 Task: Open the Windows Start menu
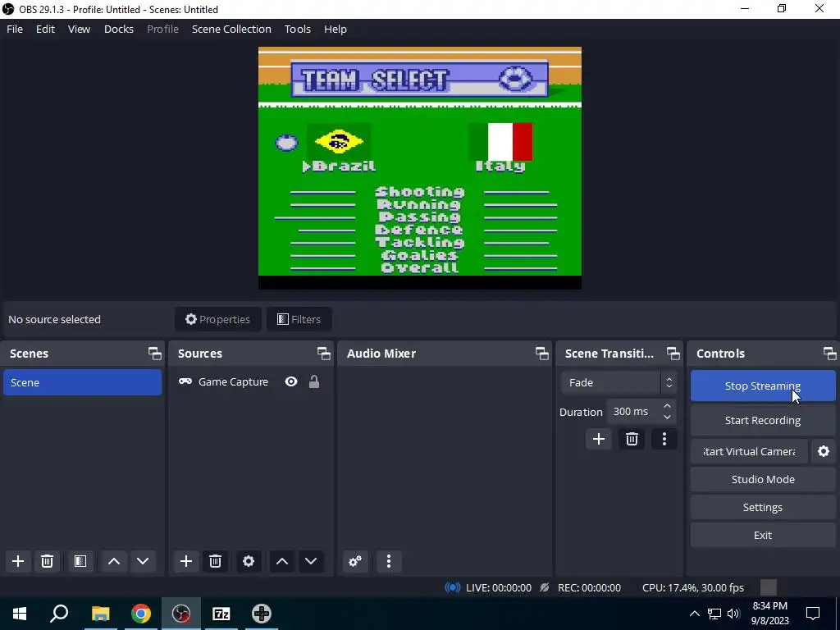(x=20, y=614)
